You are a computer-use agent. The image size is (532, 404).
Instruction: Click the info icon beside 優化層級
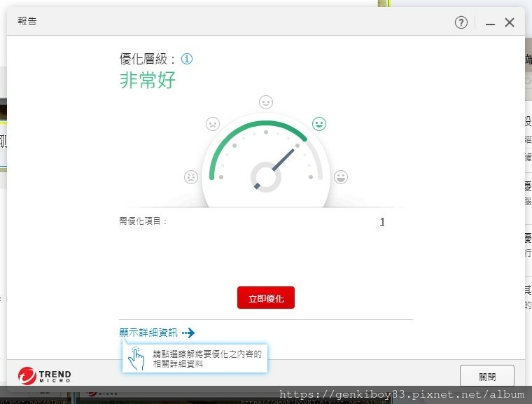187,59
